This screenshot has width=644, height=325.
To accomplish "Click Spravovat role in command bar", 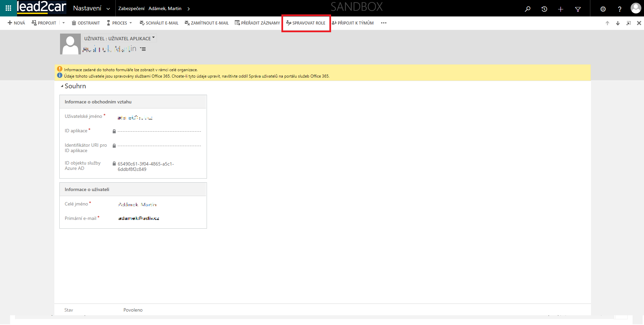I will [x=306, y=23].
